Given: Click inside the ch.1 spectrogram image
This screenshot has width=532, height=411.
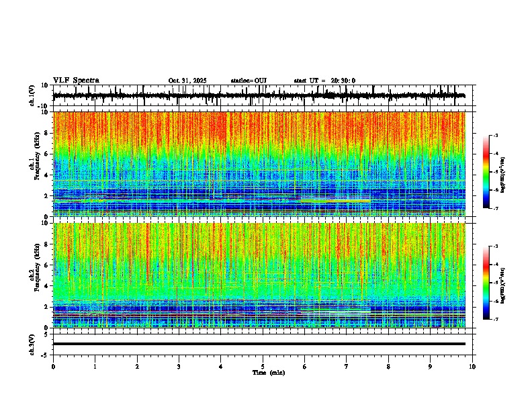Looking at the screenshot, I should 259,164.
